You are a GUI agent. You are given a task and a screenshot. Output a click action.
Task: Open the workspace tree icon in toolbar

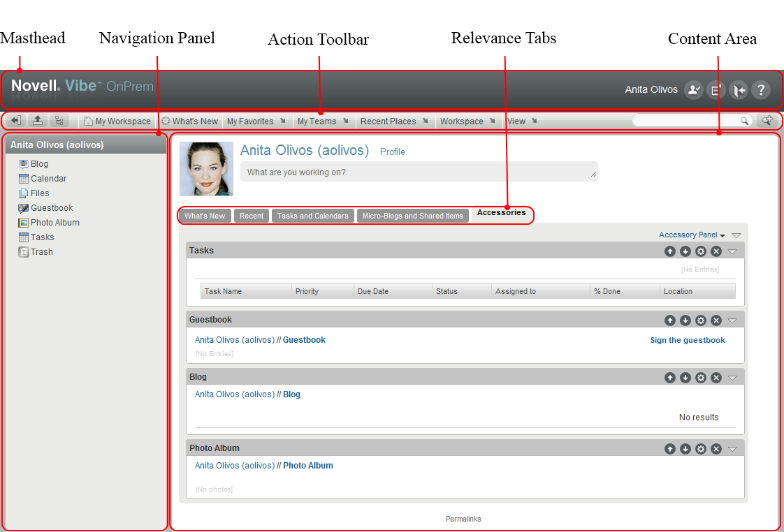tap(59, 120)
